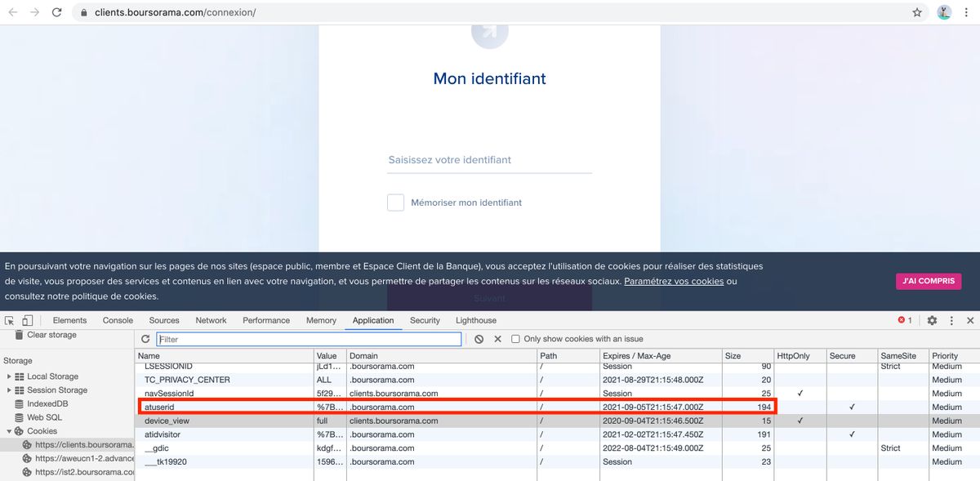Open the Sources tab

pos(164,321)
